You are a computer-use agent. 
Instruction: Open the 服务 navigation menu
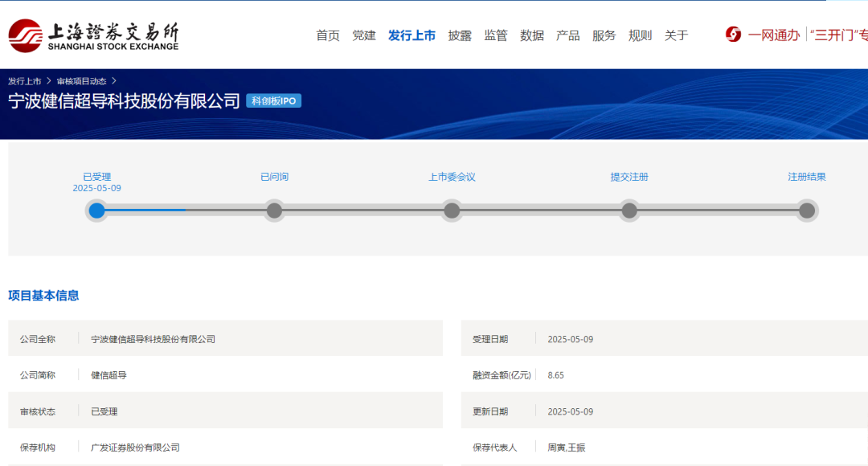click(604, 35)
